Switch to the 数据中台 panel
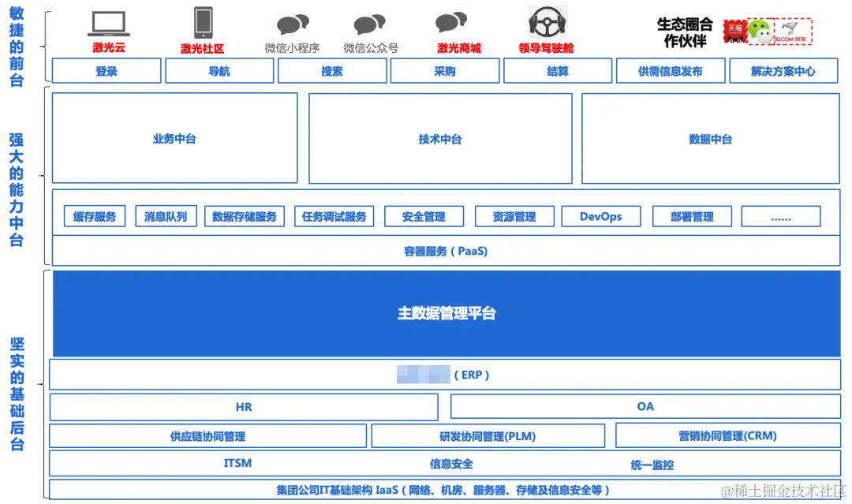 (x=710, y=138)
